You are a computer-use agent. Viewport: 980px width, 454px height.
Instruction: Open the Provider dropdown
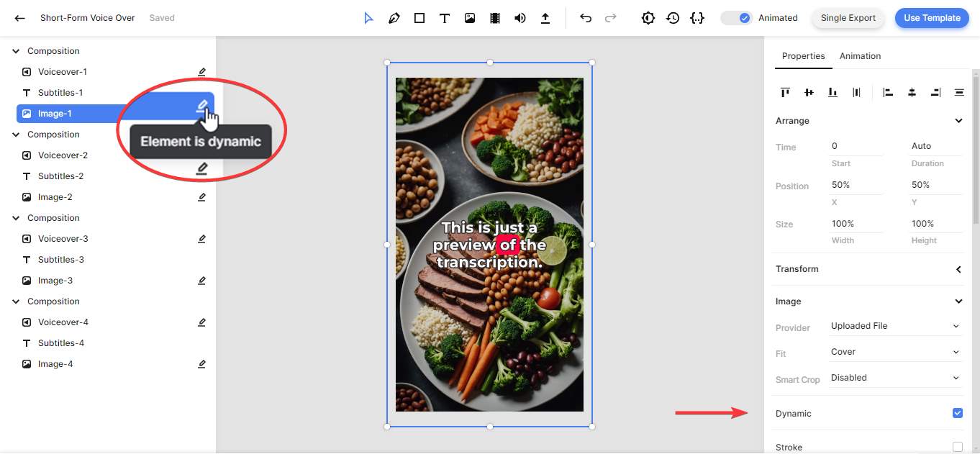click(895, 326)
